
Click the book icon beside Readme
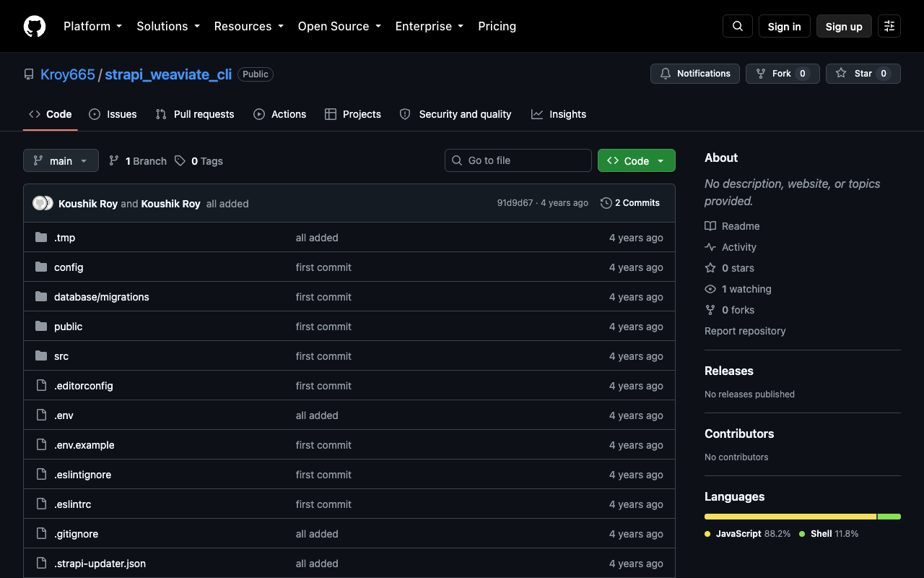[710, 226]
